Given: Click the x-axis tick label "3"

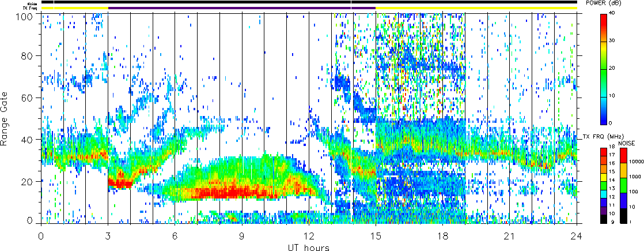Looking at the screenshot, I should click(108, 237).
